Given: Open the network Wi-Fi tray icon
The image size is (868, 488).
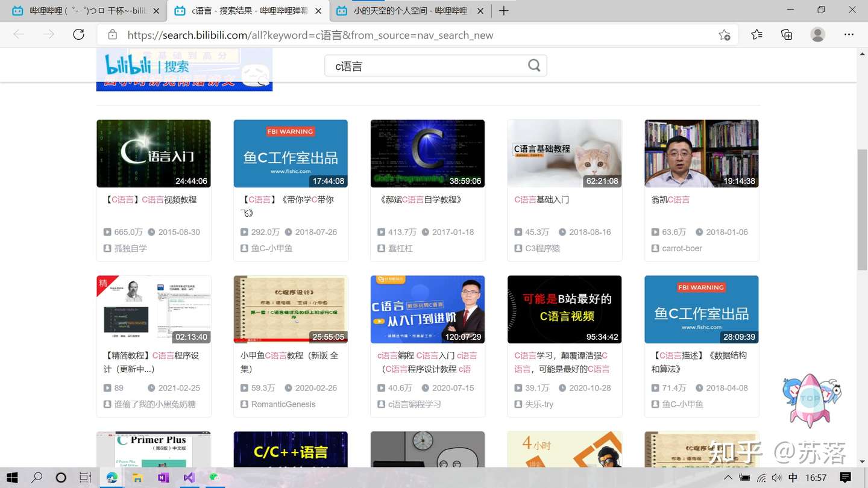Looking at the screenshot, I should (x=761, y=478).
